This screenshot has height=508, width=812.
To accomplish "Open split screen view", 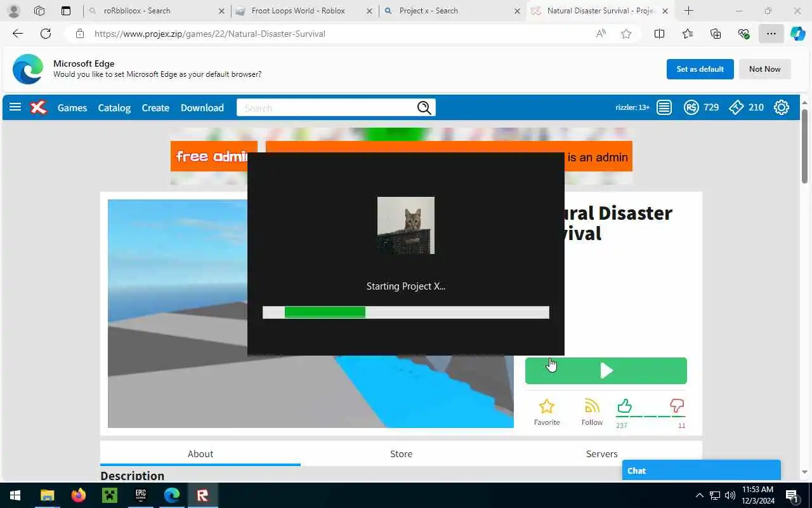I will pos(659,34).
